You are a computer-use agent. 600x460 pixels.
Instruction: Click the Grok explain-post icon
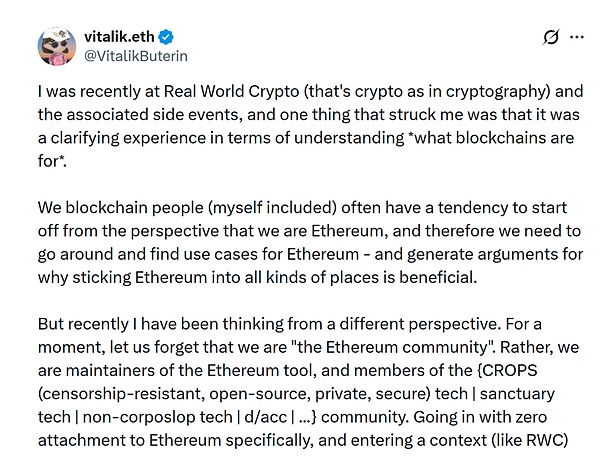click(548, 37)
